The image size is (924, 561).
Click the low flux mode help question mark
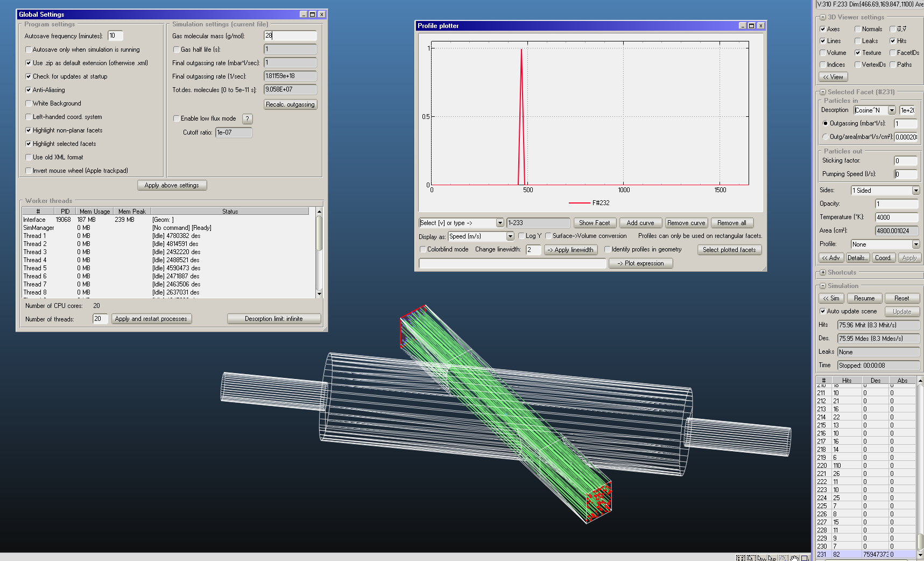247,118
